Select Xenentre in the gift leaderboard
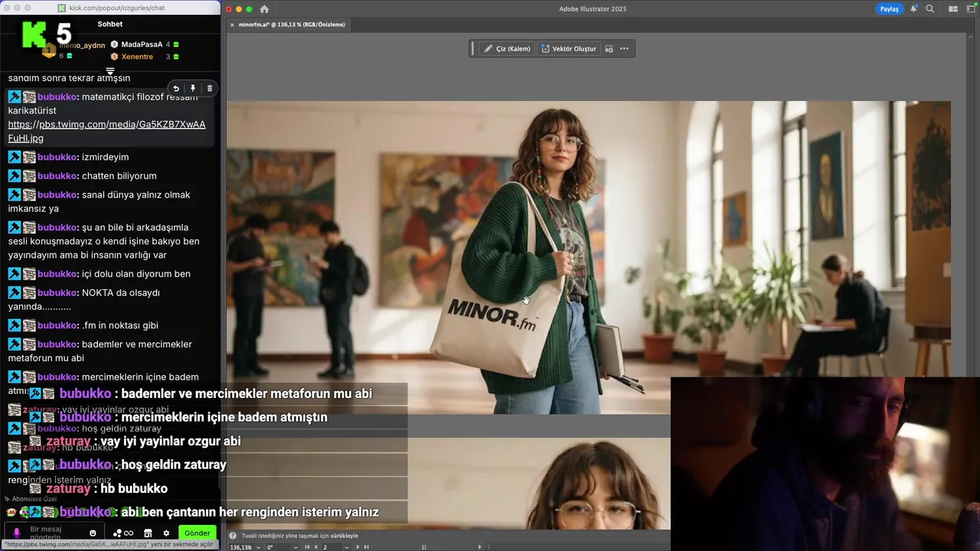The width and height of the screenshot is (980, 551). [137, 57]
